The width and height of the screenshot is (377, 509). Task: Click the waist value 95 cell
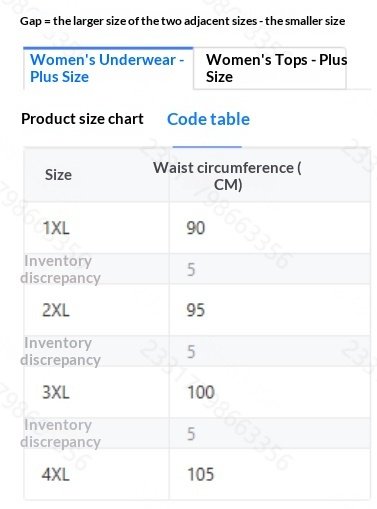(x=270, y=310)
